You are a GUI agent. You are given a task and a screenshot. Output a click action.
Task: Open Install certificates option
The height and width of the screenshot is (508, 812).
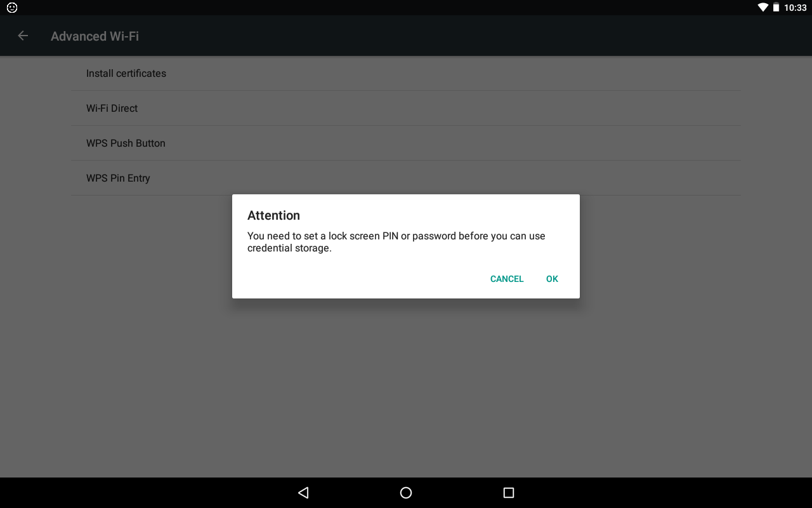tap(126, 73)
